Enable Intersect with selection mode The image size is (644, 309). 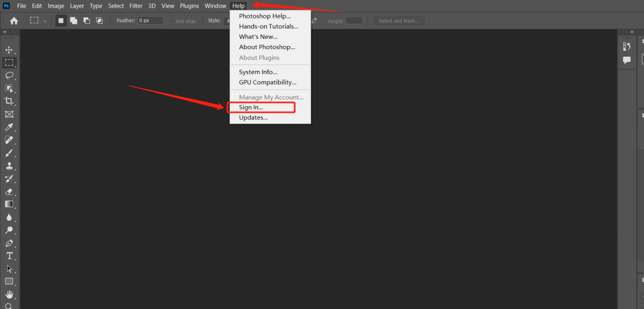(99, 20)
